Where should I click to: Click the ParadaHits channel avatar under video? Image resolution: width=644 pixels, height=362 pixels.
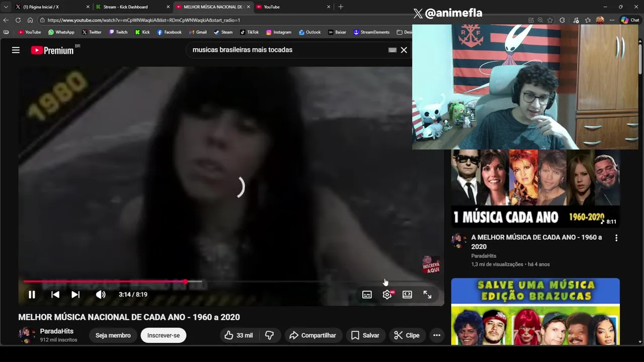[27, 335]
